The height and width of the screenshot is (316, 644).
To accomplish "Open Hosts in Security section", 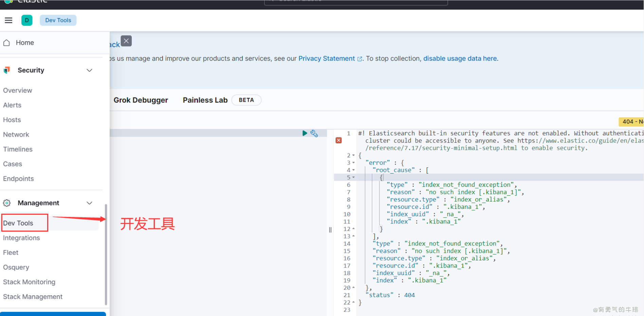I will point(12,120).
